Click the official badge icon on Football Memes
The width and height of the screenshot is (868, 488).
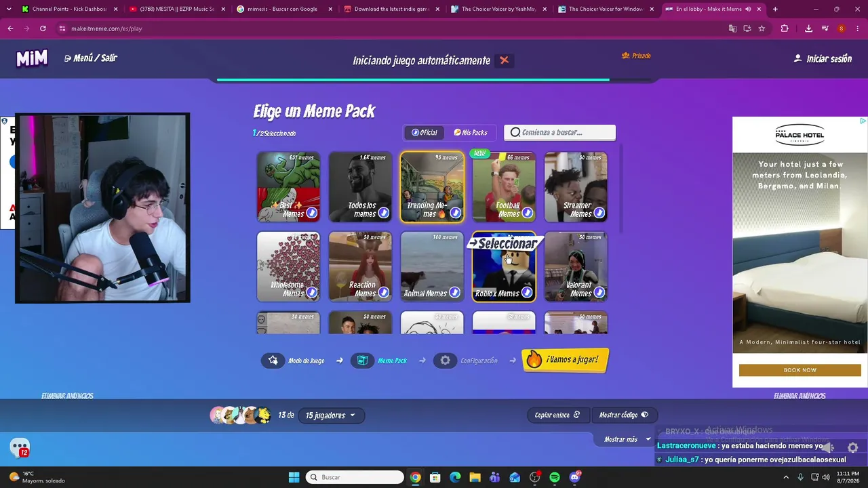(x=527, y=213)
